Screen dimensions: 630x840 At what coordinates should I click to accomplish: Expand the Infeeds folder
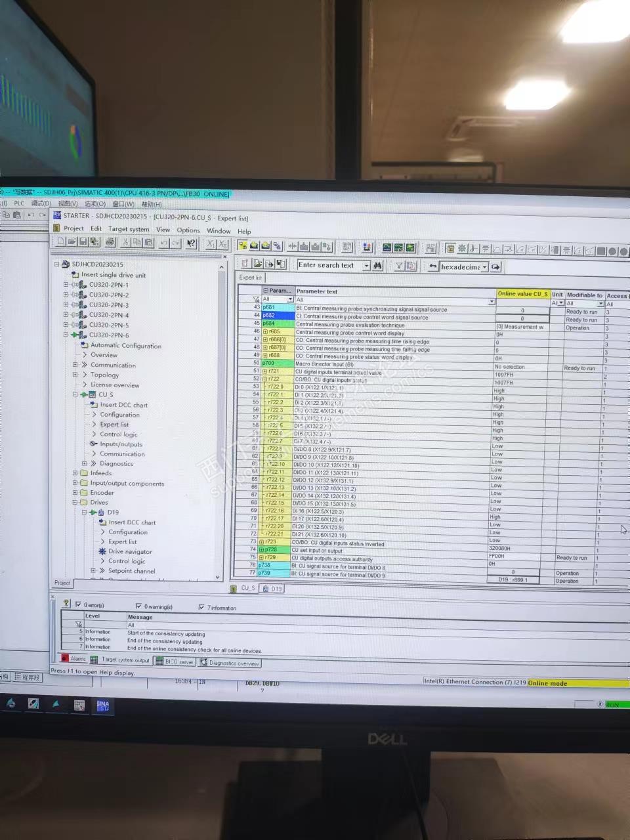75,472
